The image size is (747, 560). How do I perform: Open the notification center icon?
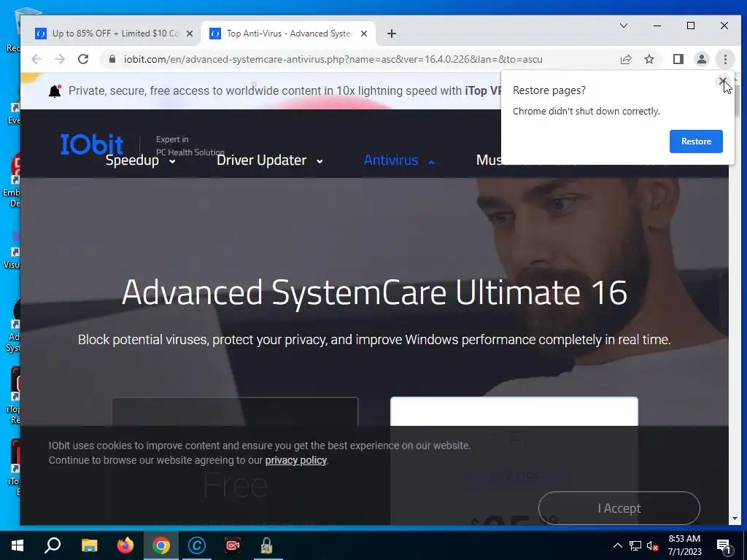(x=723, y=545)
